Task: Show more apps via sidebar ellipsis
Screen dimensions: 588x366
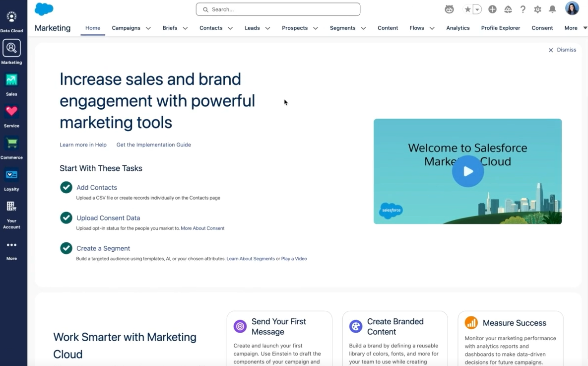Action: coord(11,245)
